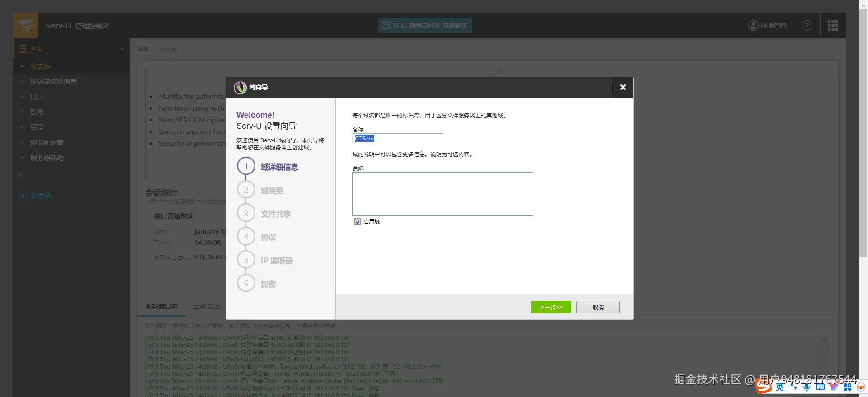Click 协议 wizard step label
Image resolution: width=868 pixels, height=397 pixels.
pos(269,237)
